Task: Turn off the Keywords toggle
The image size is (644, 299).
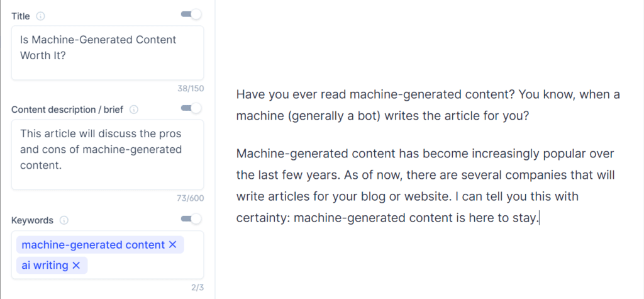Action: point(191,219)
